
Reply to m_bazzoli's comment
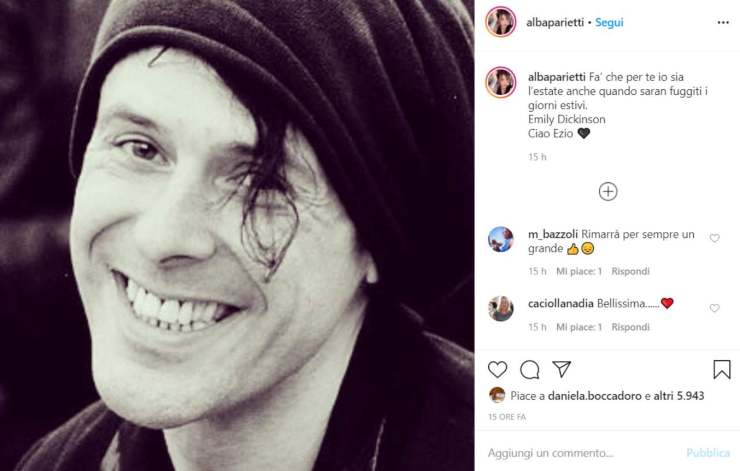[x=630, y=271]
